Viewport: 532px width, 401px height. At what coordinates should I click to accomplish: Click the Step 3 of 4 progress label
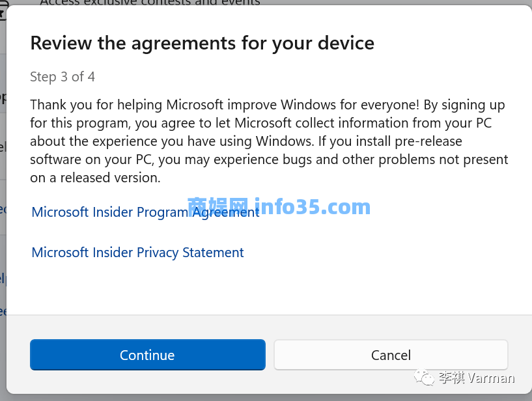pyautogui.click(x=63, y=76)
